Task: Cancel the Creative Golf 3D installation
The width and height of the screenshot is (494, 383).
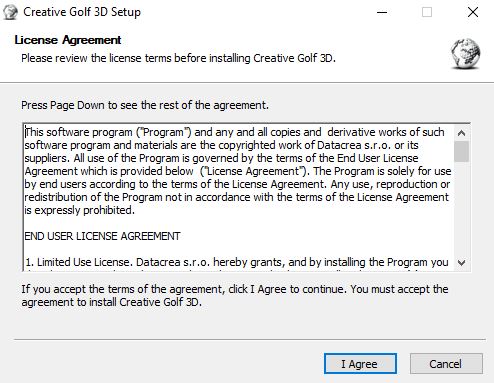Action: [x=446, y=364]
